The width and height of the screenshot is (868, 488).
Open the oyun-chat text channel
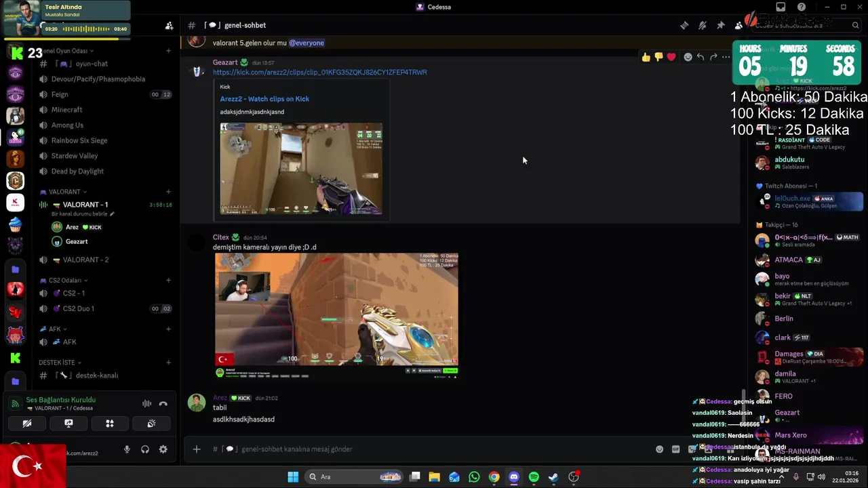105,64
